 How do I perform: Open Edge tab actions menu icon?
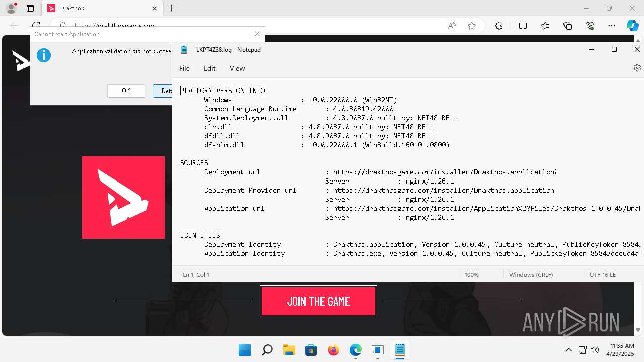(x=30, y=8)
